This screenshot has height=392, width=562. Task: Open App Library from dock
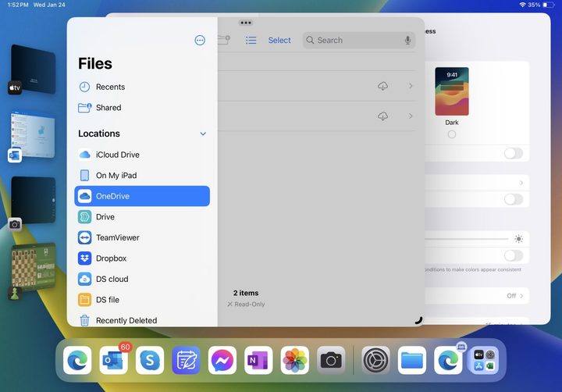click(484, 360)
